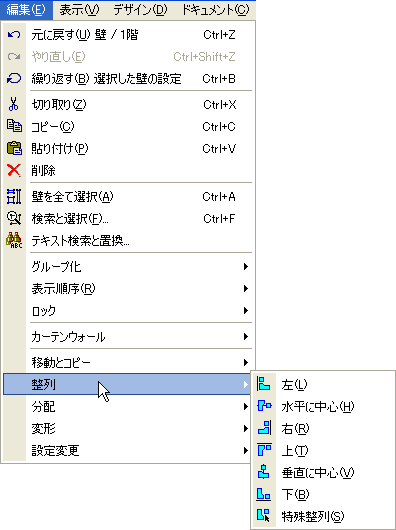Viewport: 396px width, 530px height.
Task: Expand the 分配 submenu arrow
Action: tap(246, 406)
